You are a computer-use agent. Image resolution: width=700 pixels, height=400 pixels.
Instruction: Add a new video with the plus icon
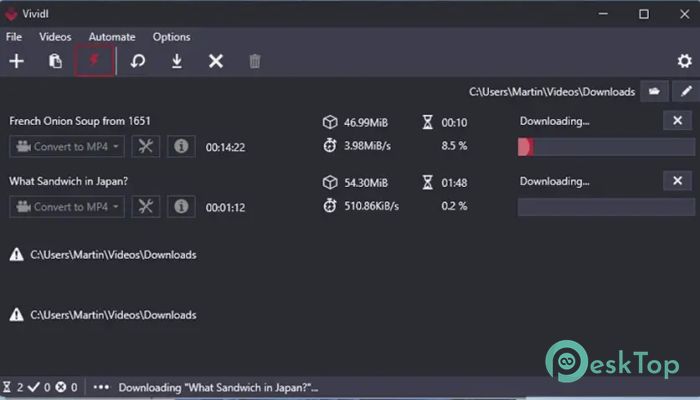click(x=17, y=61)
